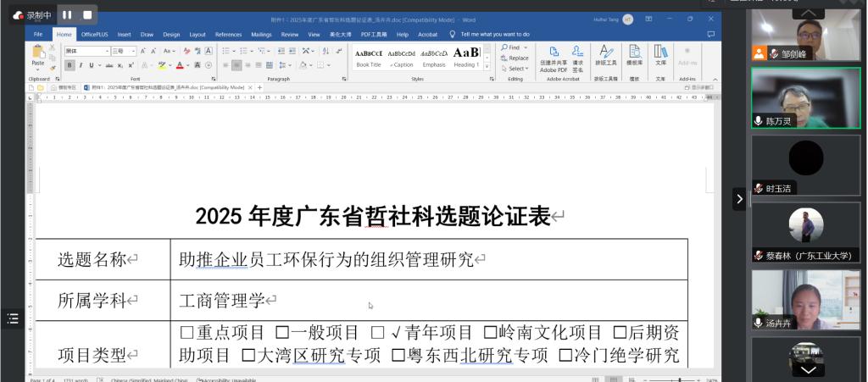Check the 重点项目 checkbox

(x=186, y=333)
